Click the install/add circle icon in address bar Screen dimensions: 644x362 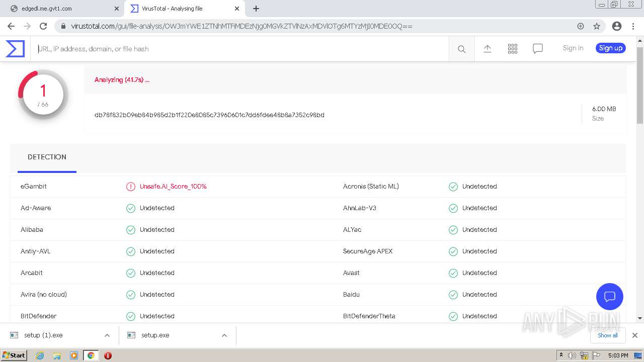(581, 26)
